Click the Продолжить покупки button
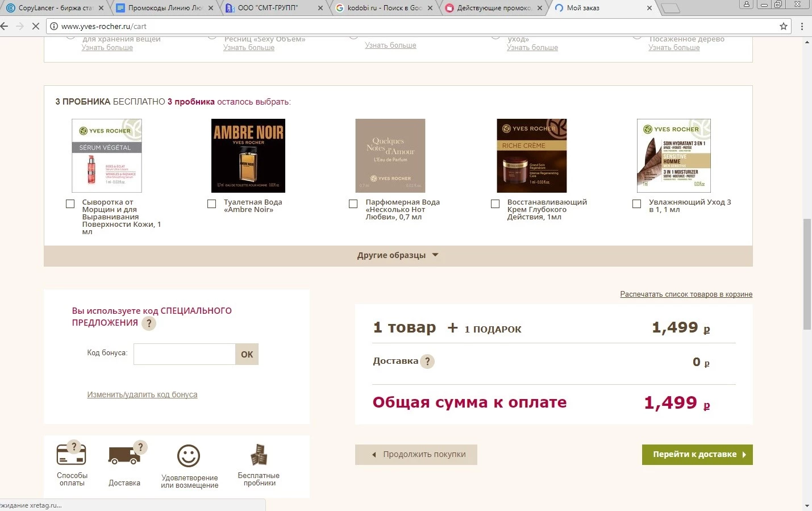Viewport: 812px width, 511px height. point(416,455)
